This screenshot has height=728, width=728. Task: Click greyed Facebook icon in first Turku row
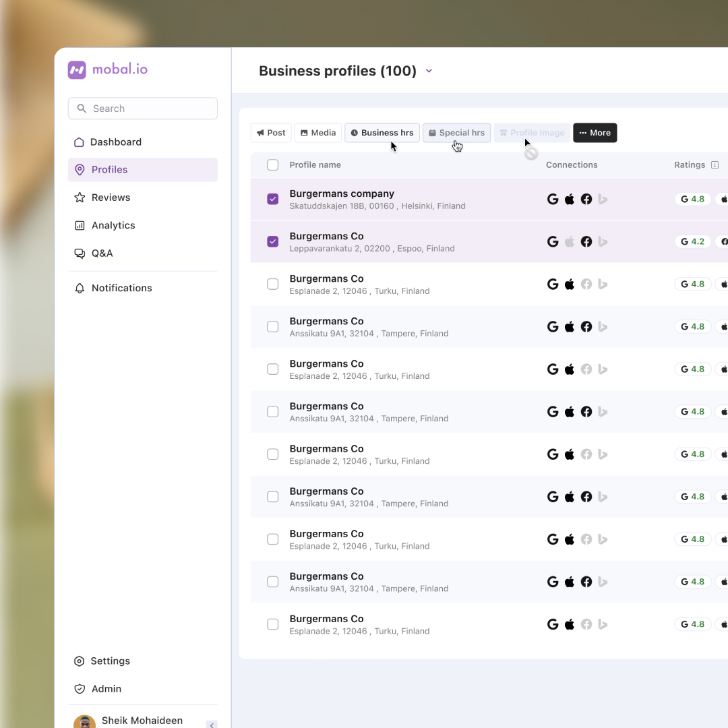pos(586,284)
